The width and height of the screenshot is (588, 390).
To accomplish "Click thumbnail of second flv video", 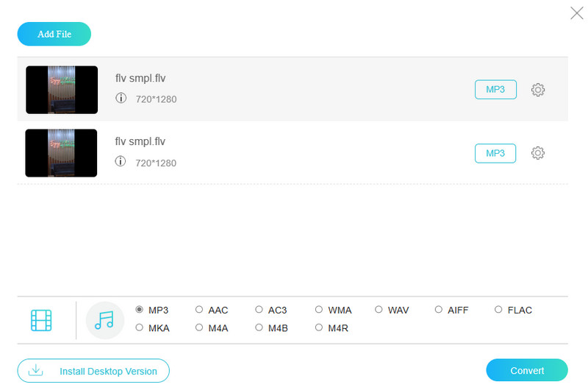I will 61,153.
